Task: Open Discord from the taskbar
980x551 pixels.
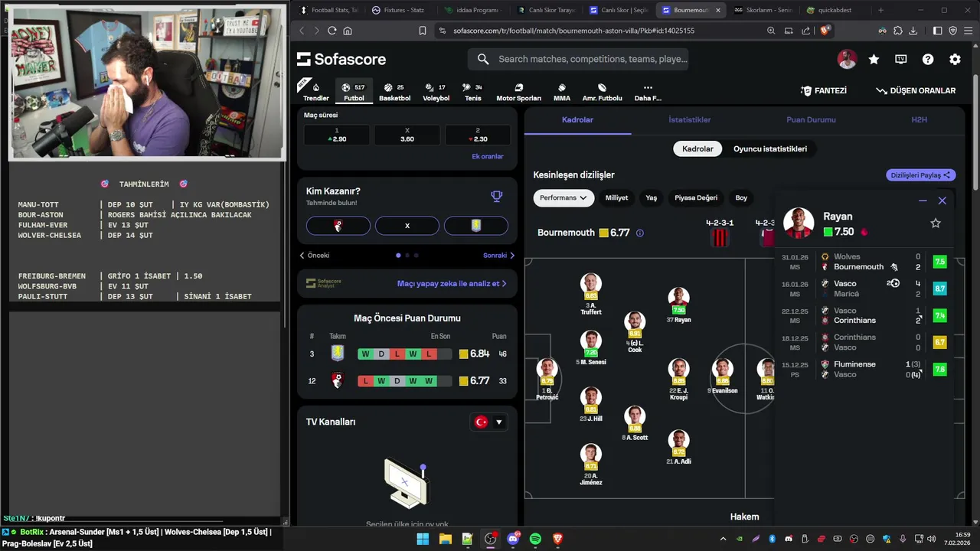Action: (513, 539)
